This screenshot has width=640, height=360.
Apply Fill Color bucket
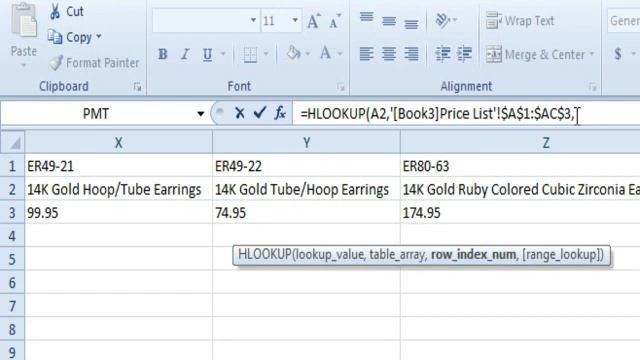pyautogui.click(x=293, y=53)
